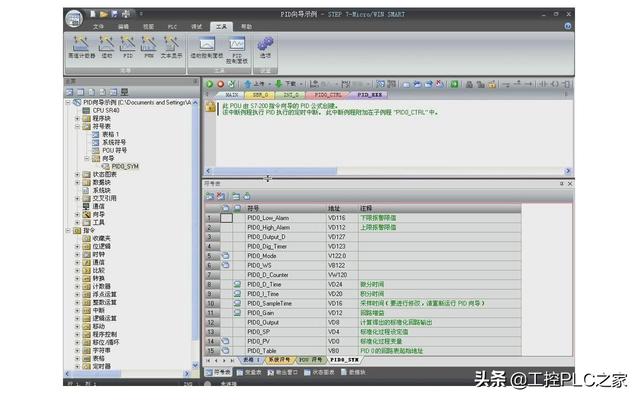Viewport: 640px width, 400px height.
Task: Click the communications icon in project tree toolbar
Action: [124, 92]
